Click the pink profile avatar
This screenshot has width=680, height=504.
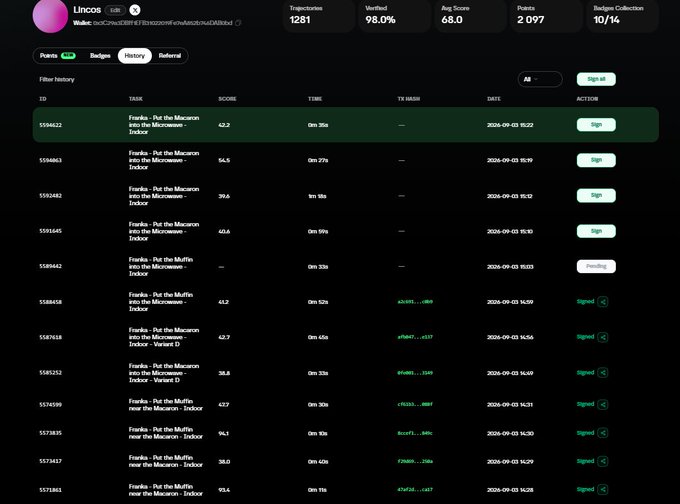pos(50,15)
